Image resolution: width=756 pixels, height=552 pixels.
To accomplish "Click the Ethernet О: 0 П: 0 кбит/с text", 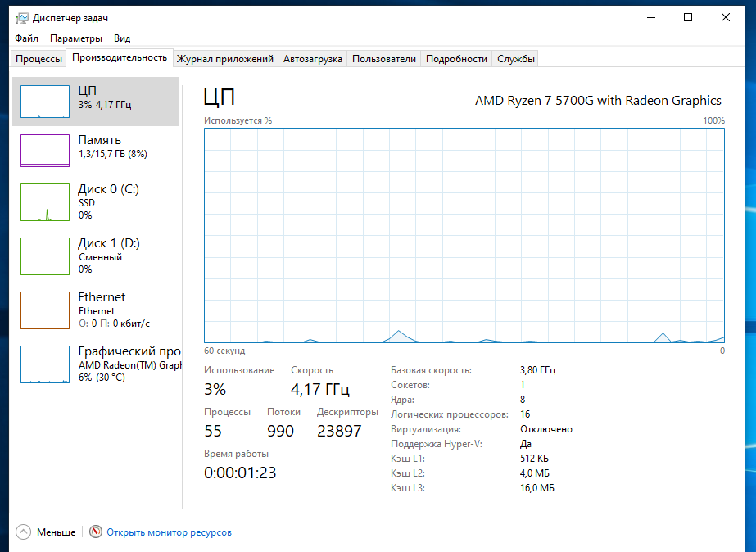I will (115, 324).
